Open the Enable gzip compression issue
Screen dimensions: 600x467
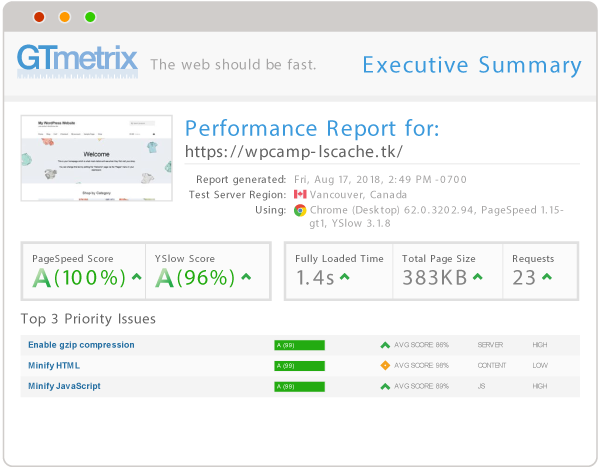coord(81,345)
